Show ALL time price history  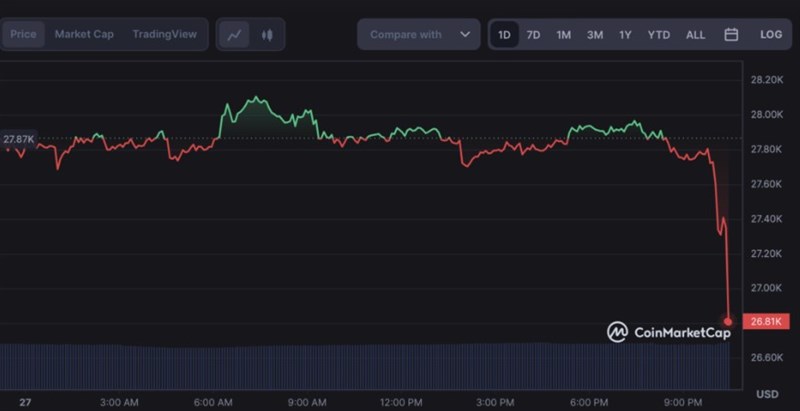pyautogui.click(x=695, y=34)
